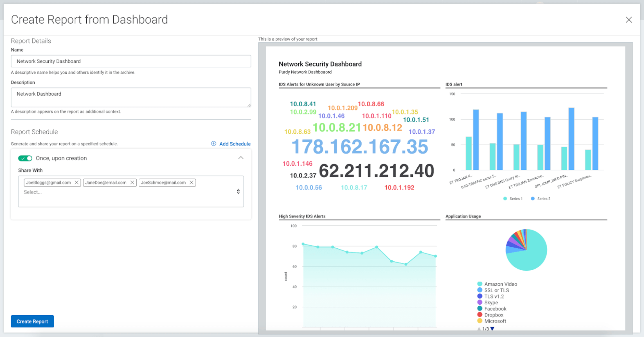Click High Severity IDS Alerts title
The width and height of the screenshot is (644, 337).
pyautogui.click(x=302, y=216)
